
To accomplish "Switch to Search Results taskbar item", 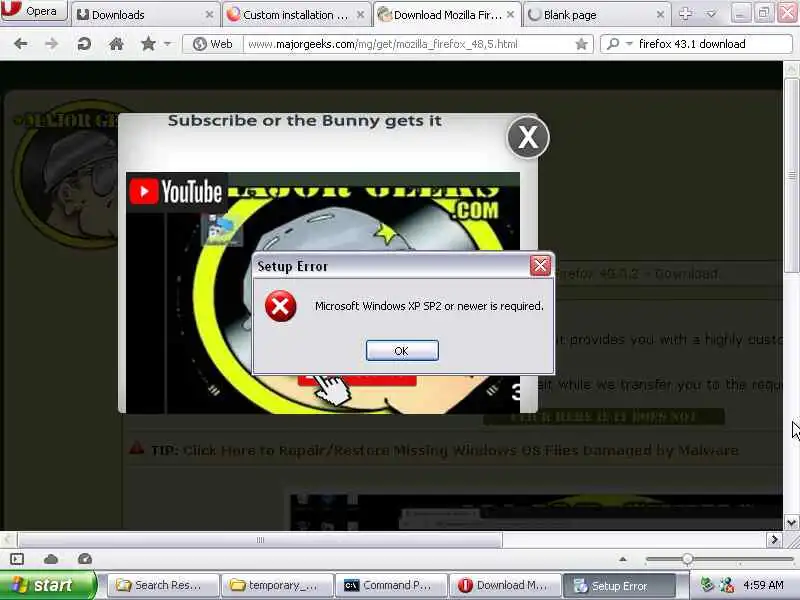I will point(163,585).
